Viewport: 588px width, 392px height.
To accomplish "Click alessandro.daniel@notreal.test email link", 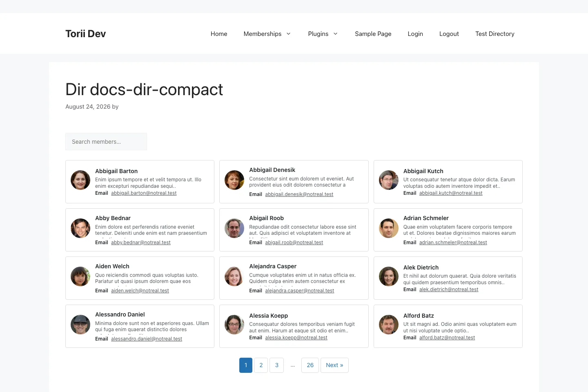I will tap(147, 339).
